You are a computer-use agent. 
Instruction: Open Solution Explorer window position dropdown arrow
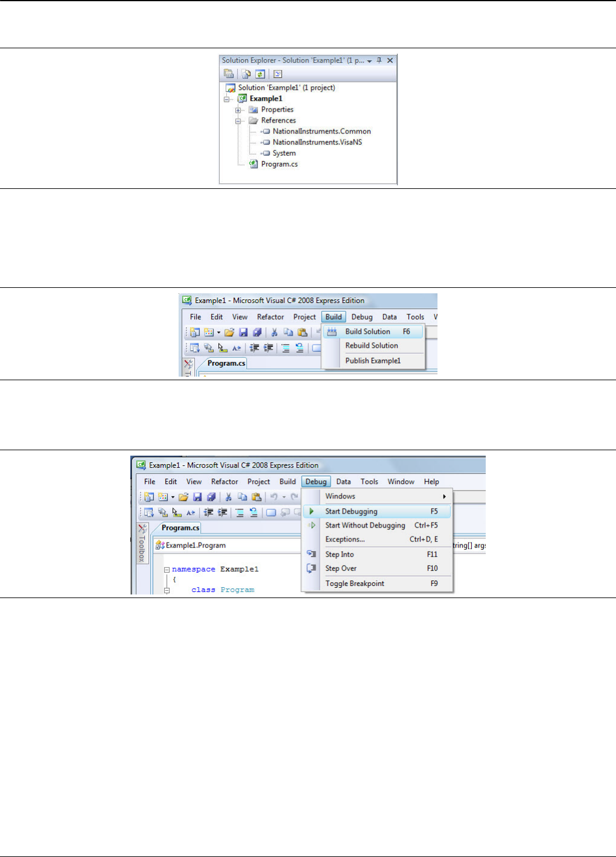point(369,61)
